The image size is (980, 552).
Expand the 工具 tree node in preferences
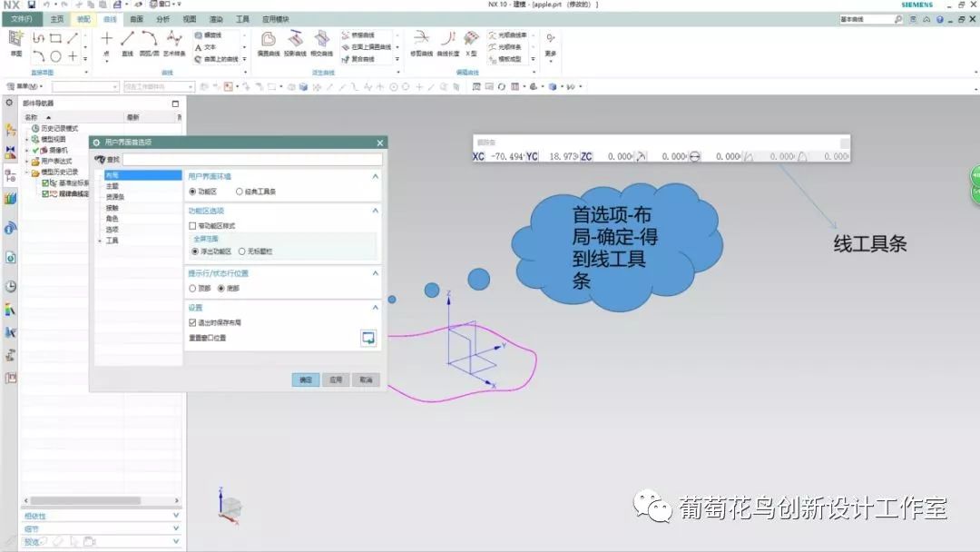click(x=100, y=241)
